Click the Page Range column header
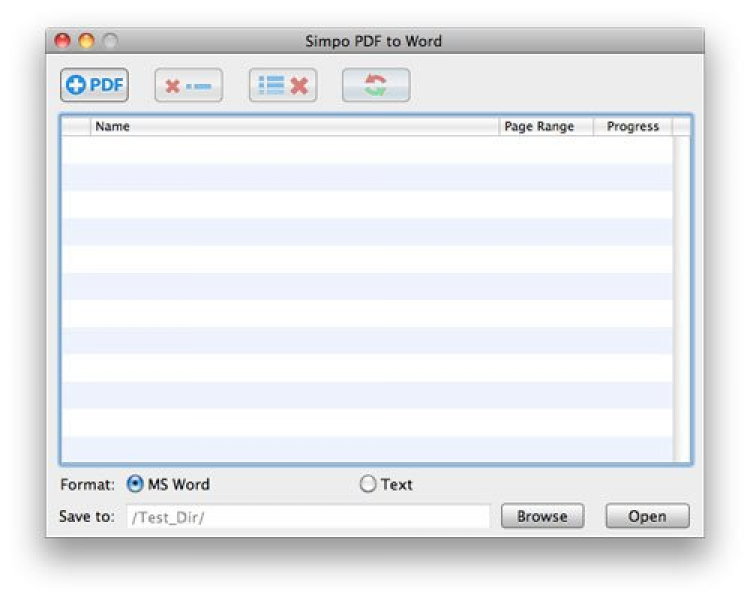The image size is (750, 600). (x=545, y=127)
